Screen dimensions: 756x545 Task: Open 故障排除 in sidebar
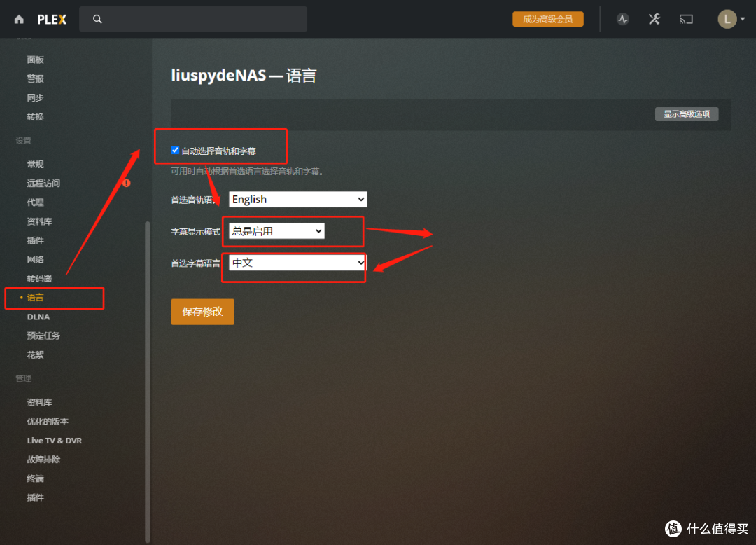(x=44, y=460)
